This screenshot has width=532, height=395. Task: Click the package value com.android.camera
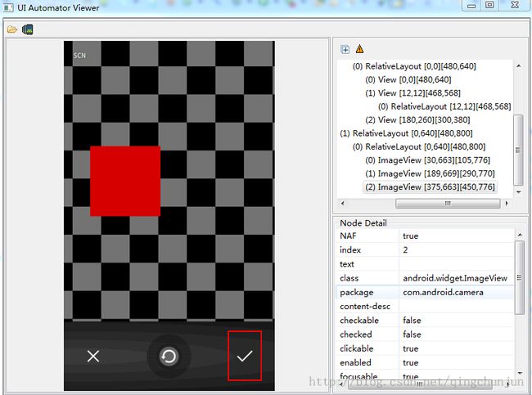443,292
